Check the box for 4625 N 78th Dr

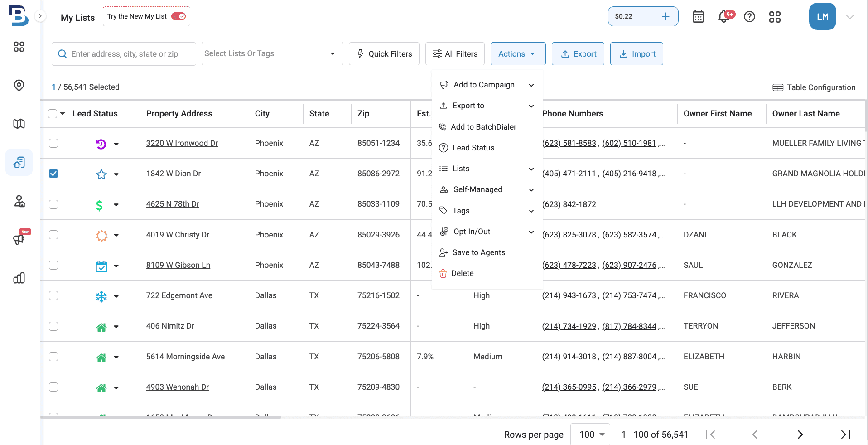pos(53,204)
